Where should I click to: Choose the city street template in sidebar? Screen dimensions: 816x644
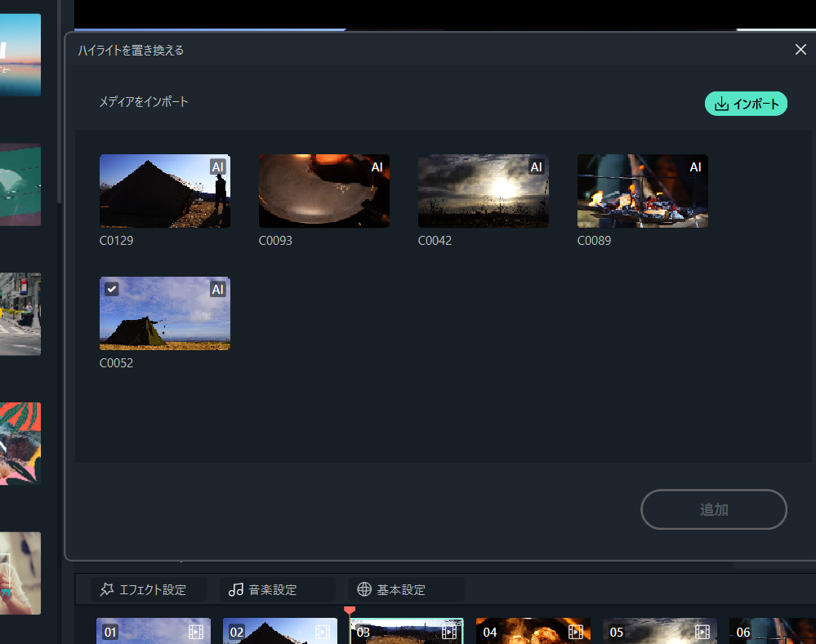[x=20, y=313]
